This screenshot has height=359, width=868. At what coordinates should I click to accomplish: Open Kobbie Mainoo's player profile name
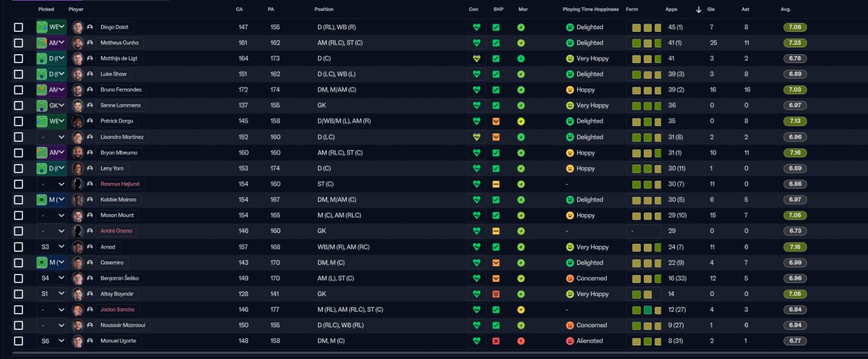[118, 200]
